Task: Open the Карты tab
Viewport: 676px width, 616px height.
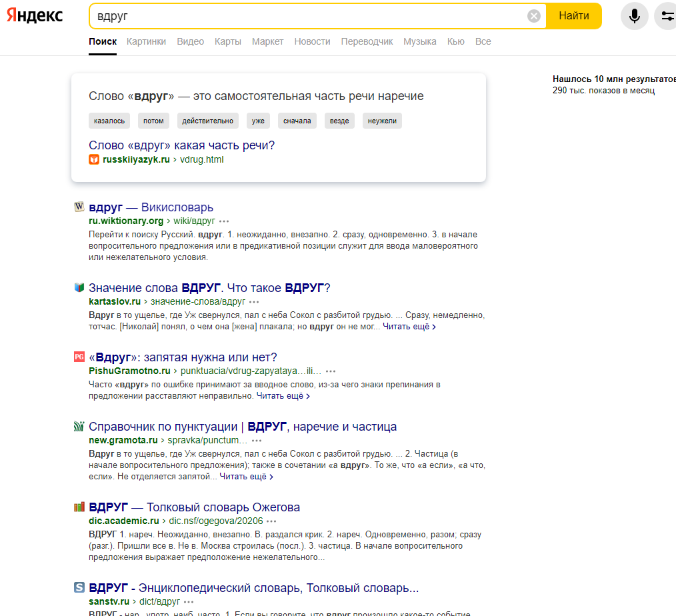Action: (227, 42)
